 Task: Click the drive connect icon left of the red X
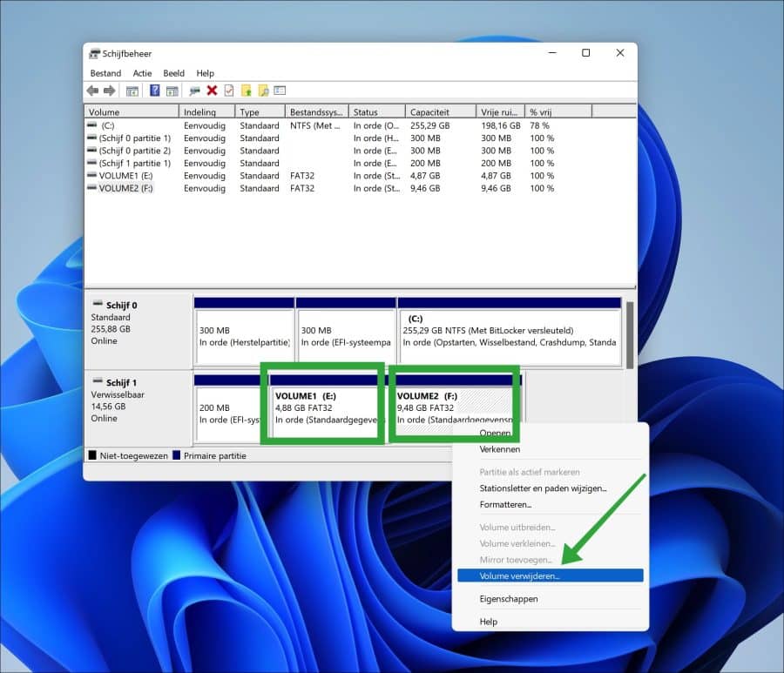pos(194,91)
